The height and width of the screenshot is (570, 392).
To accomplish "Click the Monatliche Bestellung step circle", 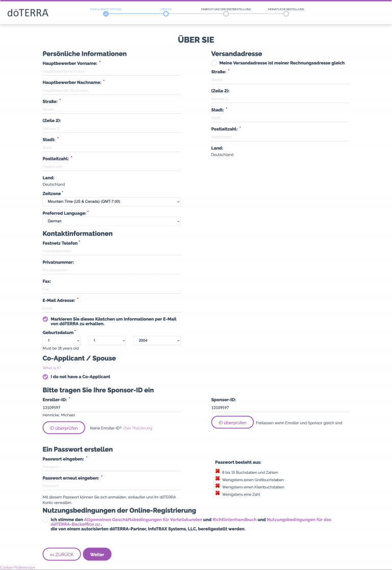I will [286, 14].
